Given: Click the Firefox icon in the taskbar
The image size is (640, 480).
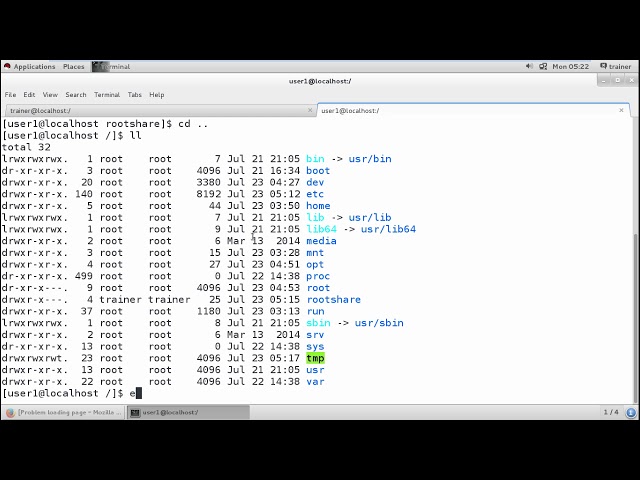Looking at the screenshot, I should [x=11, y=413].
